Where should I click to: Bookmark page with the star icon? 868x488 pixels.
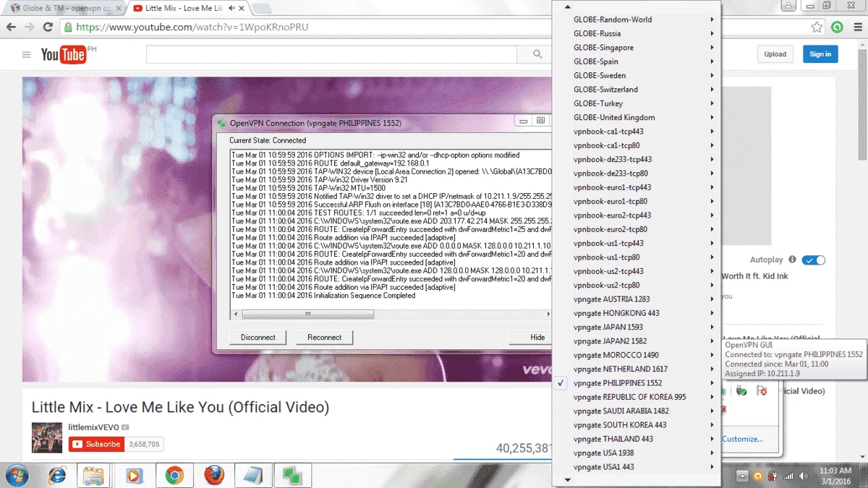tap(817, 27)
